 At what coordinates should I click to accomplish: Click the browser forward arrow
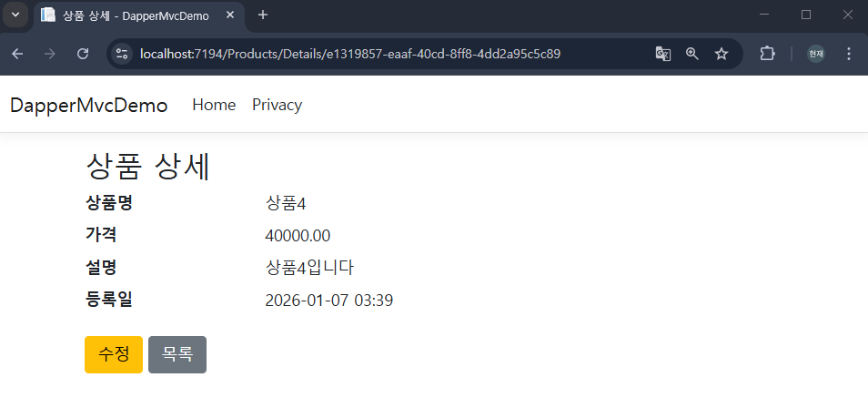[50, 54]
